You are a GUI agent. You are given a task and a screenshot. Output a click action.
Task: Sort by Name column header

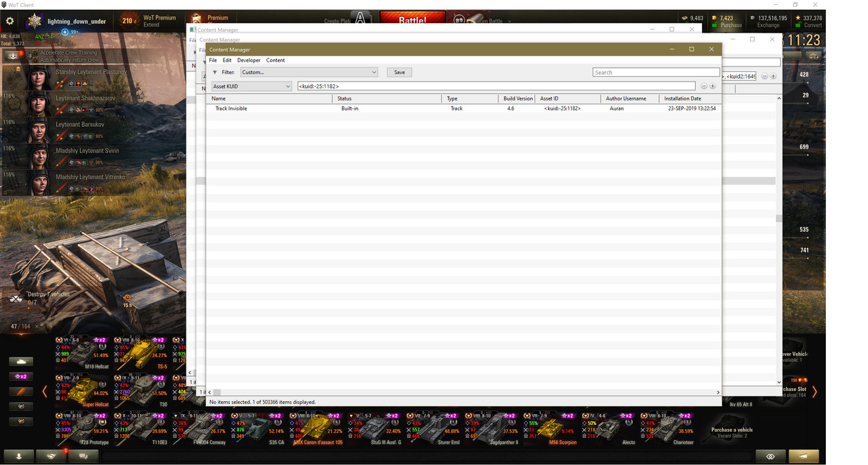(x=270, y=98)
